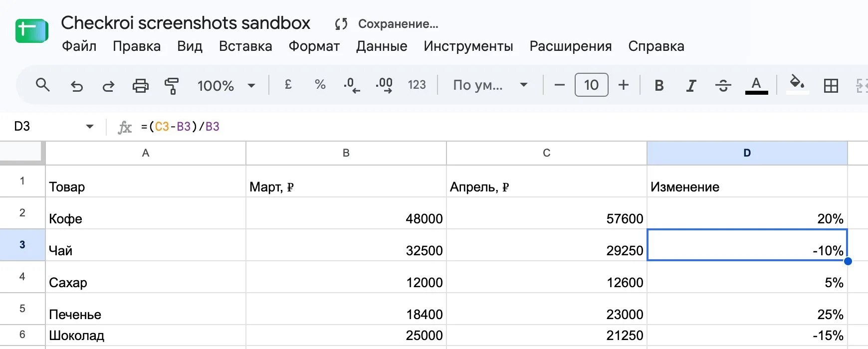Open the 123 number formats menu
The width and height of the screenshot is (868, 349).
point(417,85)
